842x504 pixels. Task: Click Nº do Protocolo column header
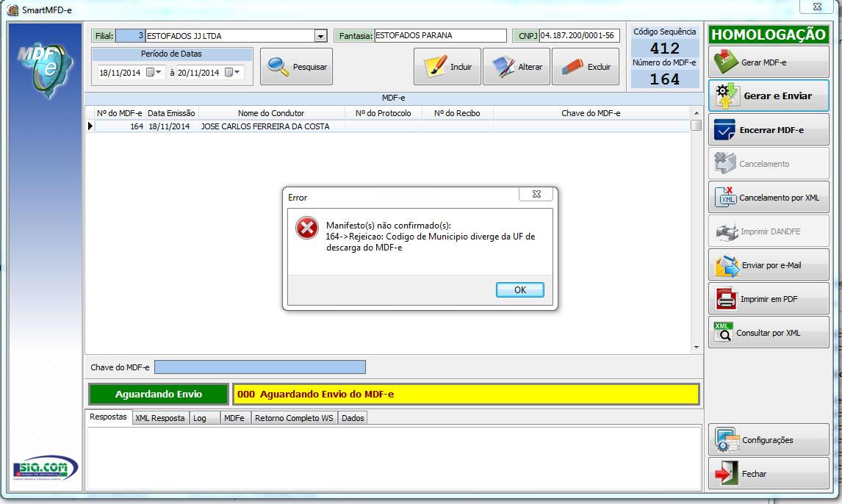(384, 113)
